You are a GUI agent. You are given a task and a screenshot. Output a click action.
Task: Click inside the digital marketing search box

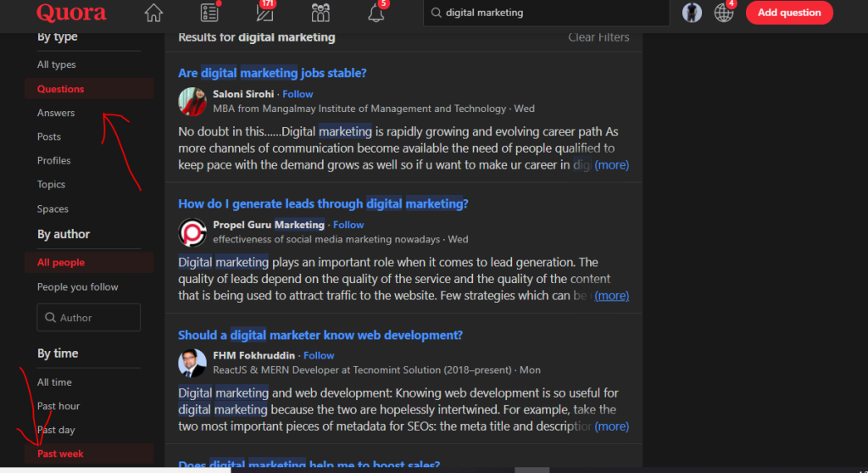(x=547, y=13)
